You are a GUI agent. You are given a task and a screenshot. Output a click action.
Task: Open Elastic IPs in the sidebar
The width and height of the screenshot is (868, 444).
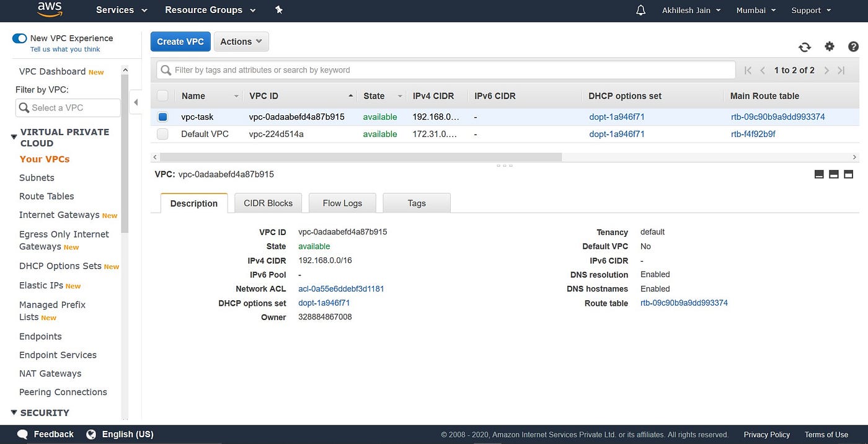pos(42,285)
